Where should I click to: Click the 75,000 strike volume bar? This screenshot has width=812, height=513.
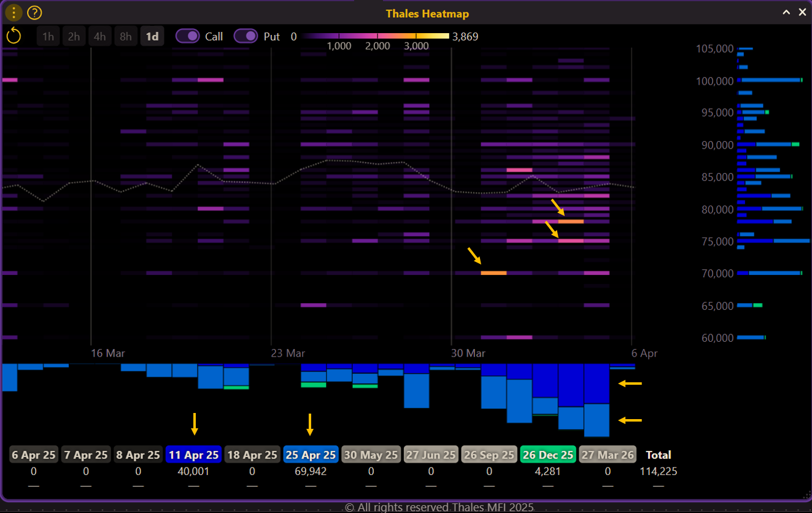coord(773,241)
